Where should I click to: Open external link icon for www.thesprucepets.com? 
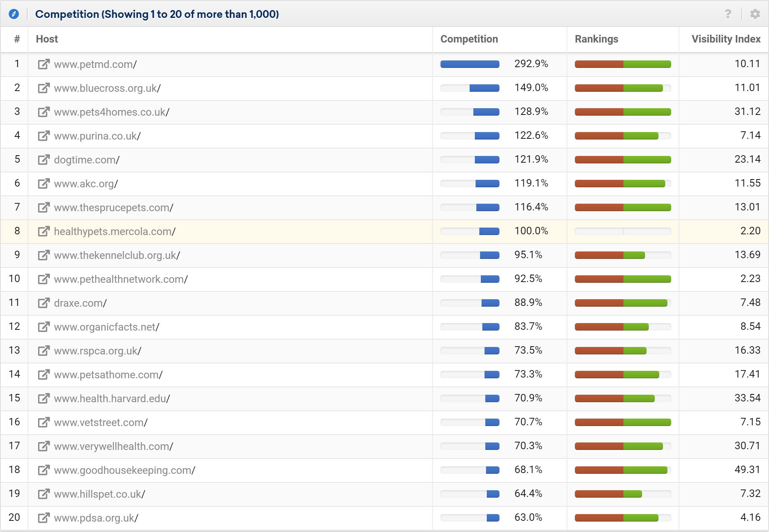click(x=44, y=207)
